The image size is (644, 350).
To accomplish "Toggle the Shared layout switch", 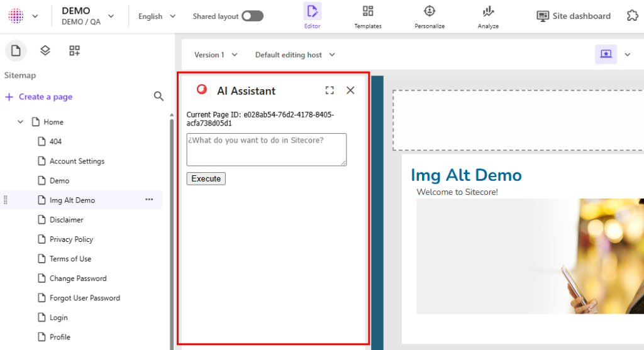I will (x=252, y=16).
